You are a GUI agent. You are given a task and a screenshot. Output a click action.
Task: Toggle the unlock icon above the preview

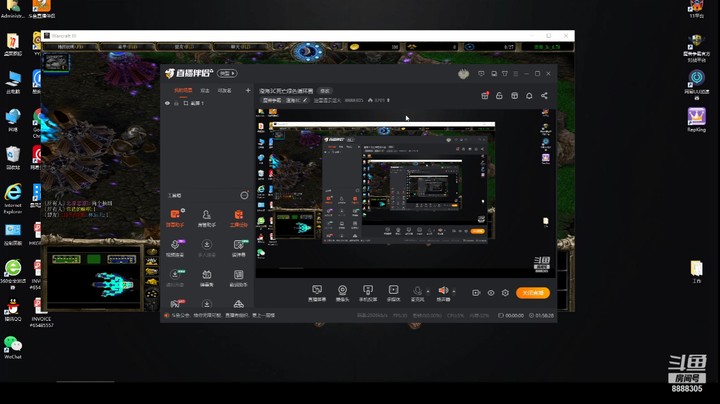point(499,95)
